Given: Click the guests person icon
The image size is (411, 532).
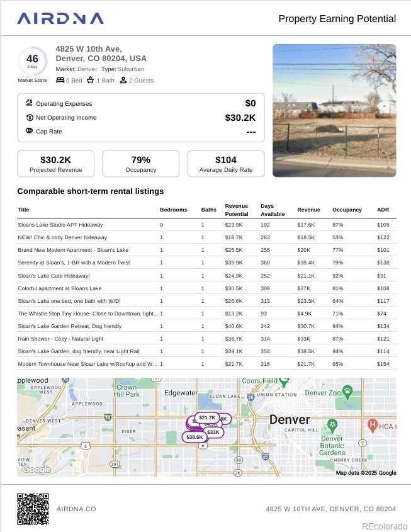Looking at the screenshot, I should point(123,80).
